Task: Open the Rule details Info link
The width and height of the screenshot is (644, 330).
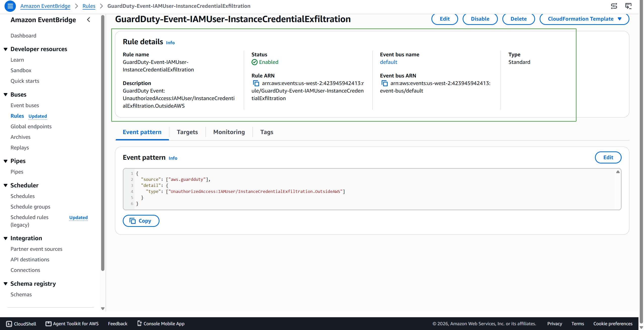Action: (170, 43)
